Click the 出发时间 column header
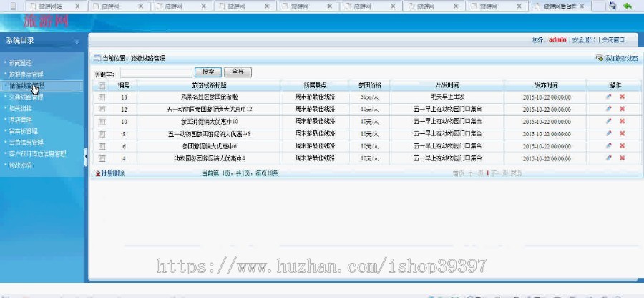 click(x=448, y=85)
